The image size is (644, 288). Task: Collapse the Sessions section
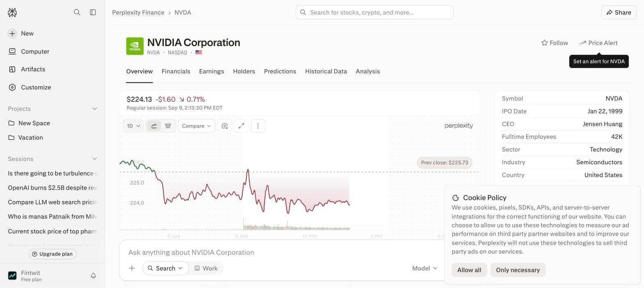[x=94, y=159]
